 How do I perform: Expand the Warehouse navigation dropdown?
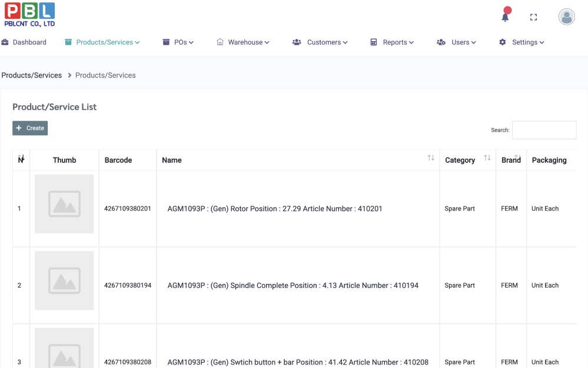pos(243,42)
